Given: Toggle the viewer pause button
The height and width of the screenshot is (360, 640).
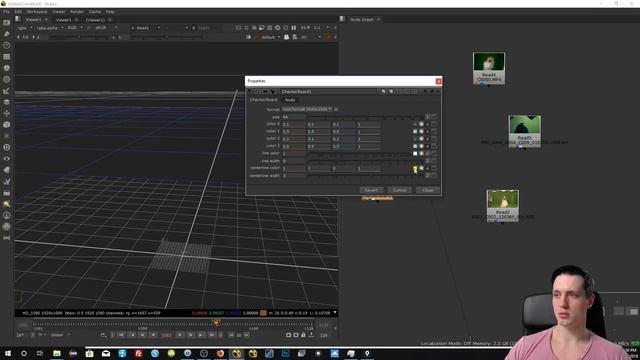Looking at the screenshot, I should tap(293, 28).
